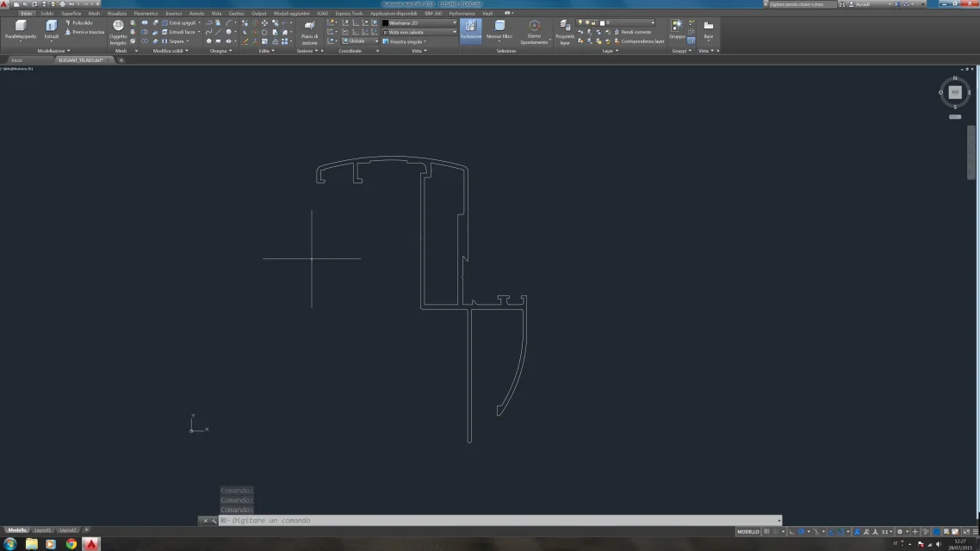
Task: Open Chrome from the Windows taskbar
Action: (71, 544)
